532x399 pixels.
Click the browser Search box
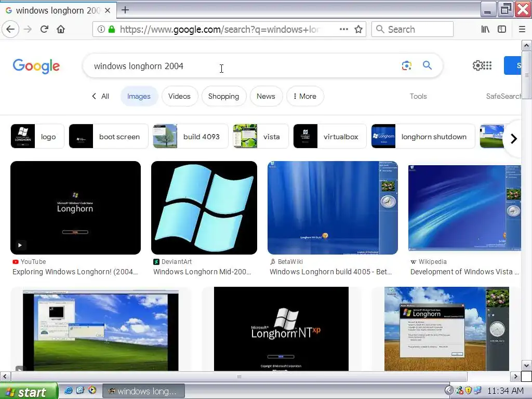click(x=413, y=29)
